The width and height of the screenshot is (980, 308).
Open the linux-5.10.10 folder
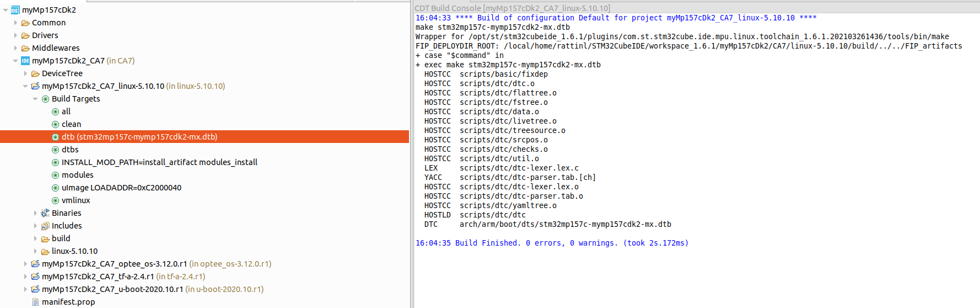74,251
